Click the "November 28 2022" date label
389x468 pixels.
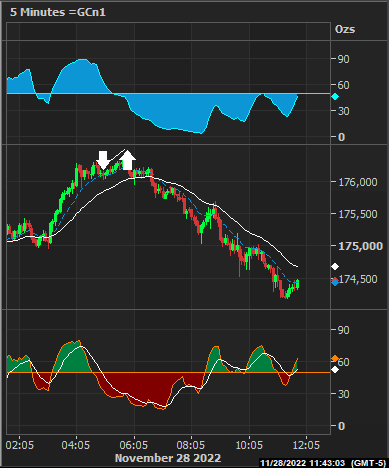pos(168,458)
